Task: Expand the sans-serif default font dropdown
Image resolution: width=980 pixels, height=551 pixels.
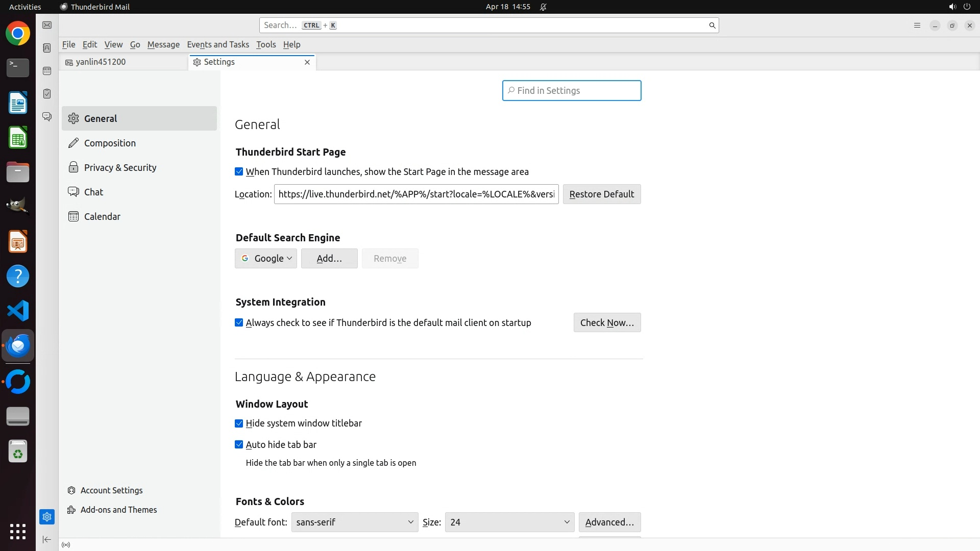Action: [x=355, y=522]
